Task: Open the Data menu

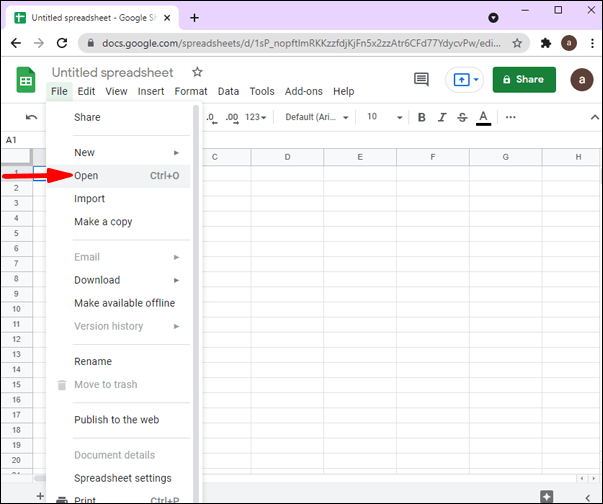Action: pos(228,91)
